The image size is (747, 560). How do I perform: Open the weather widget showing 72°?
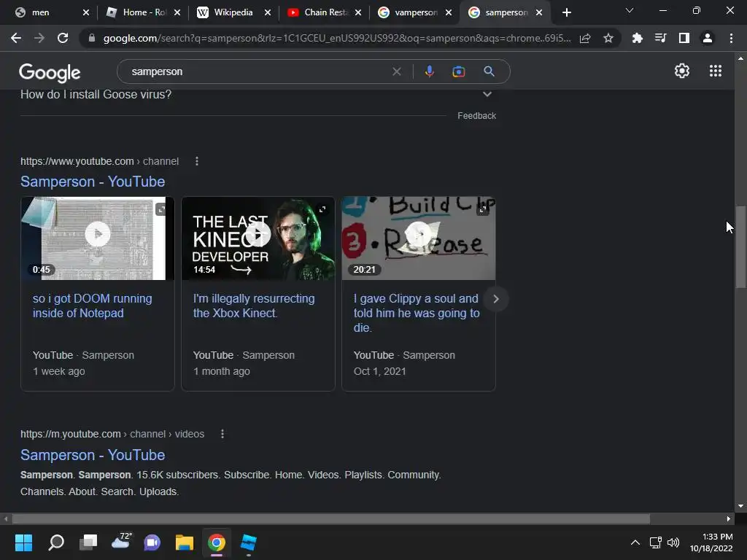121,541
